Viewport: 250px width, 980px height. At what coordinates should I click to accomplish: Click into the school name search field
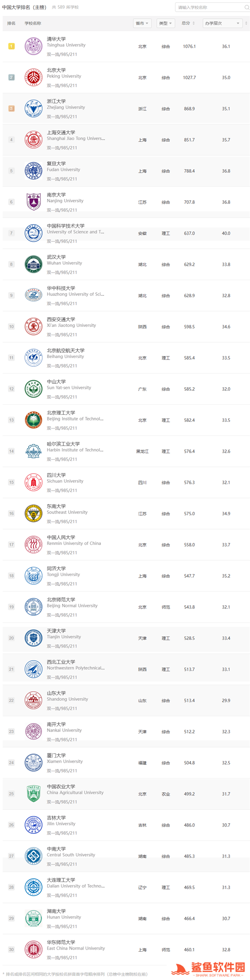[x=208, y=7]
